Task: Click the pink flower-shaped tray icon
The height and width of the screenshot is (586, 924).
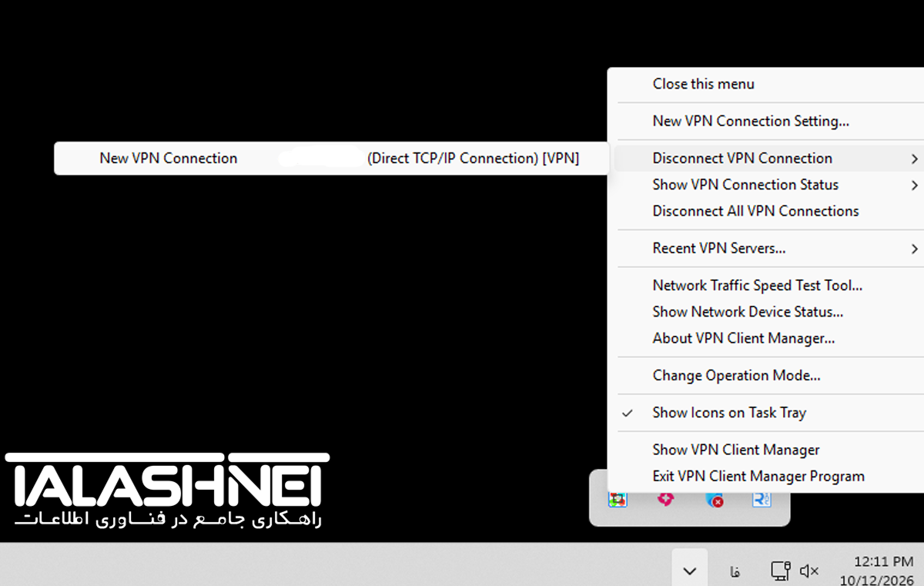Action: 665,499
